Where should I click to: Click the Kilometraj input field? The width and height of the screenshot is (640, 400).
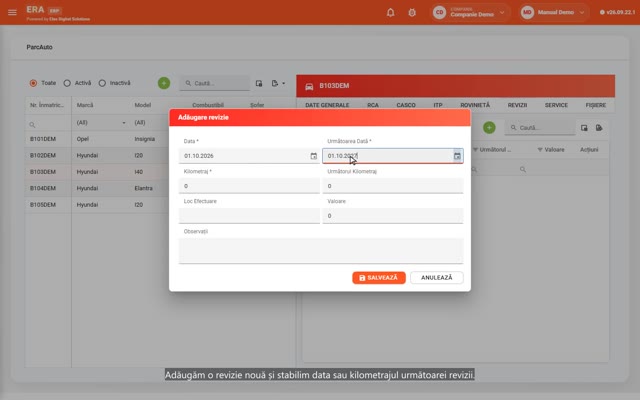click(249, 186)
